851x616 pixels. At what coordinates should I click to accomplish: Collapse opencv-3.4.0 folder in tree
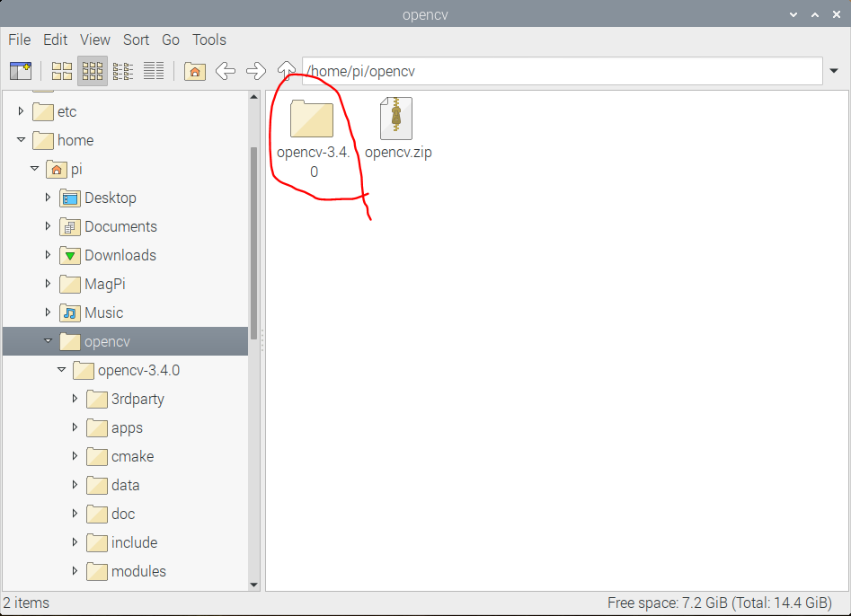pos(61,370)
